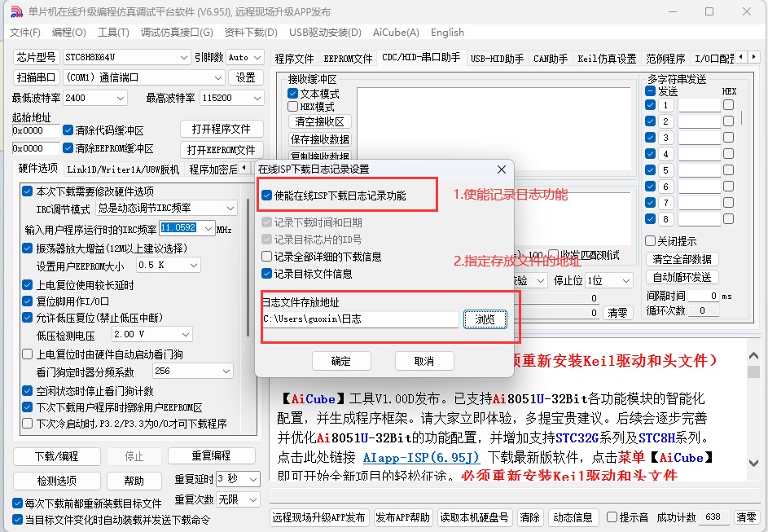This screenshot has width=768, height=532.
Task: Open the minimum baud rate 2400 dropdown
Action: point(95,98)
